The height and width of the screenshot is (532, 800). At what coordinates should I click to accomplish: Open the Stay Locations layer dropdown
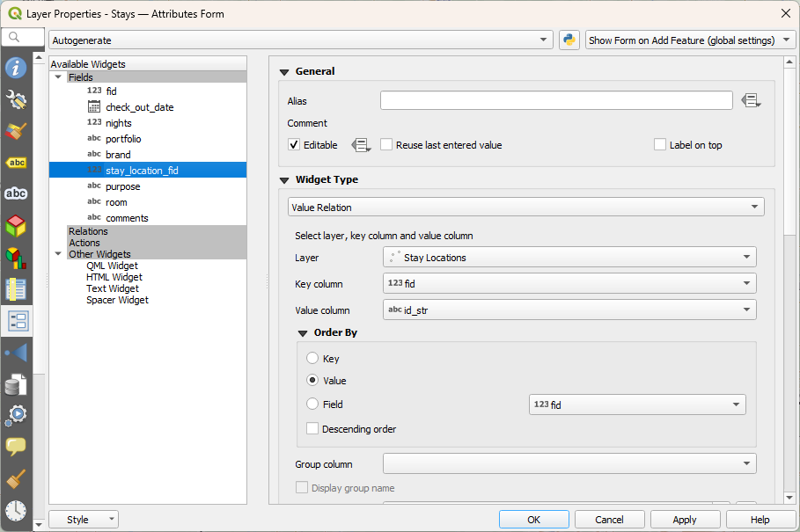click(x=569, y=258)
